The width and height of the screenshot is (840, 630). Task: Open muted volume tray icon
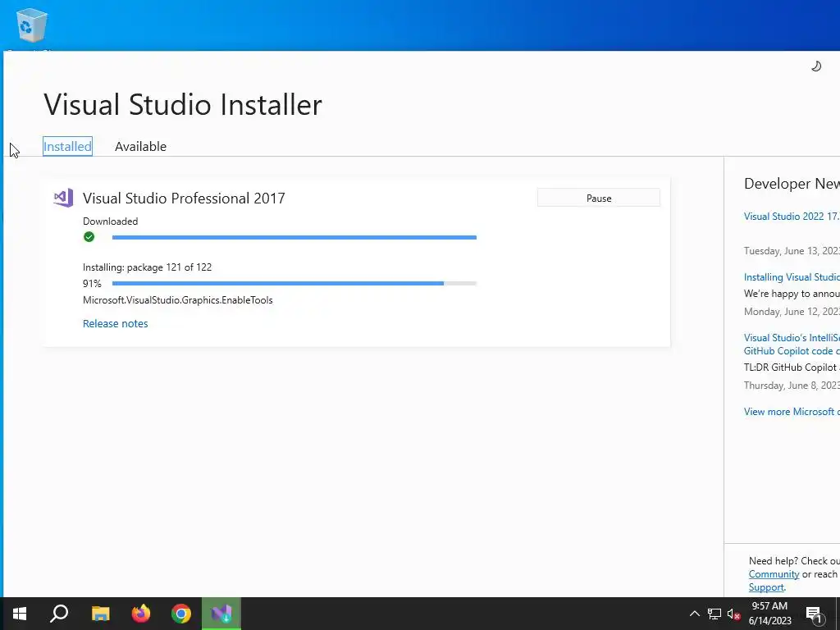(x=733, y=614)
